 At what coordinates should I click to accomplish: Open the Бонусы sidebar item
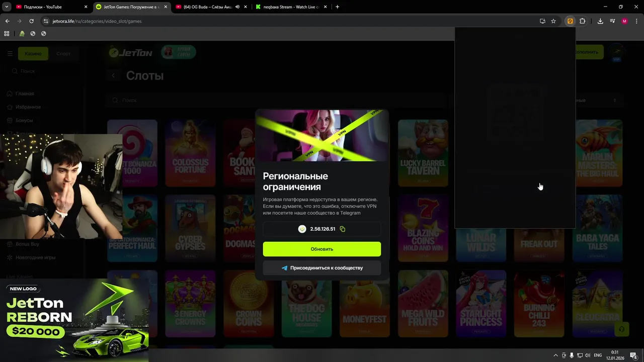click(24, 121)
